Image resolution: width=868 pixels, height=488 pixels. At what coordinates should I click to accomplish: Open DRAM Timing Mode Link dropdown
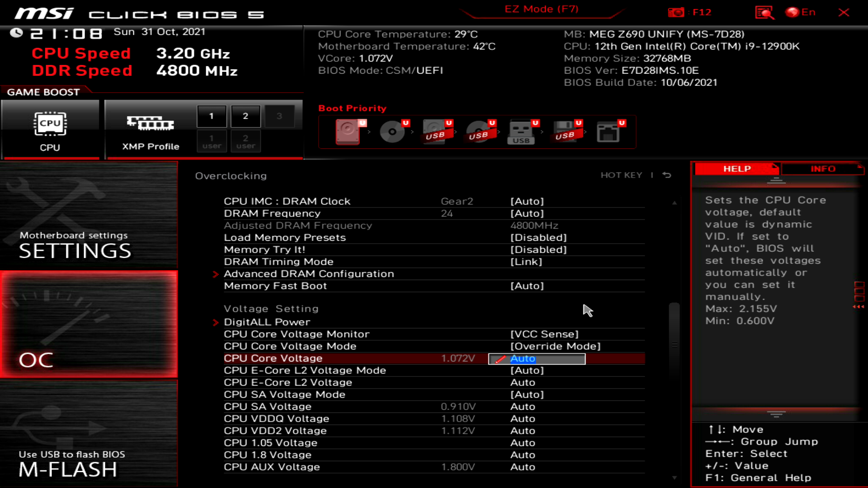[526, 262]
